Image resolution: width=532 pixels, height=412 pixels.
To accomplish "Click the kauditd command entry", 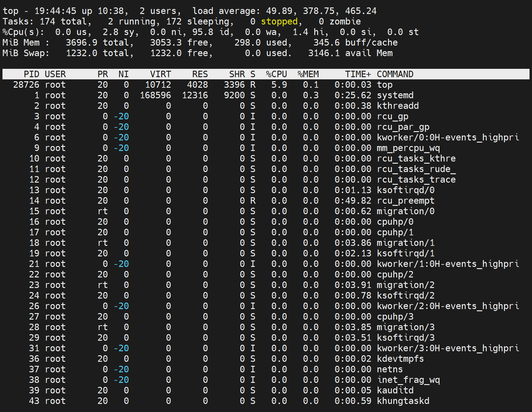I will pos(395,390).
